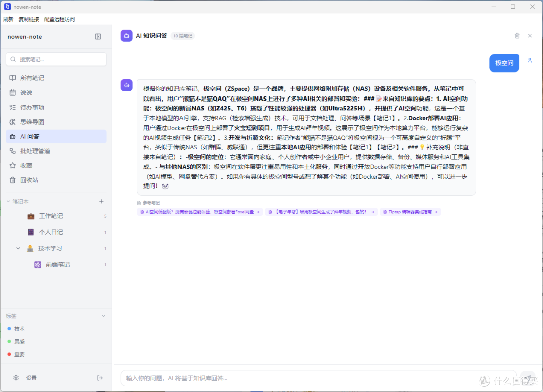Image resolution: width=543 pixels, height=392 pixels.
Task: Collapse the 笔记本 section chevron
Action: pos(8,201)
